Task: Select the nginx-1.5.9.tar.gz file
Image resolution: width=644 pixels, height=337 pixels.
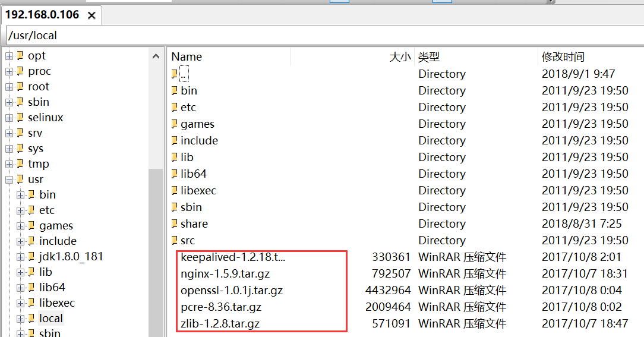Action: pyautogui.click(x=225, y=274)
